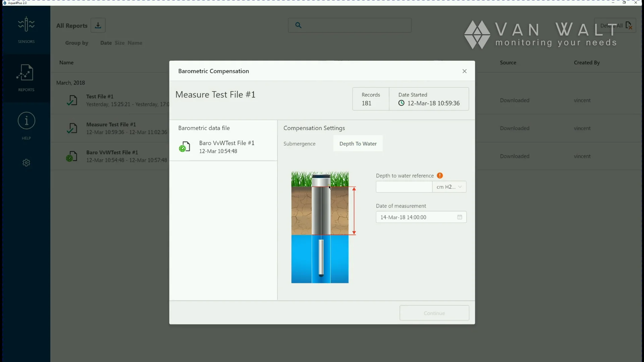Group reports by Date

pyautogui.click(x=106, y=43)
